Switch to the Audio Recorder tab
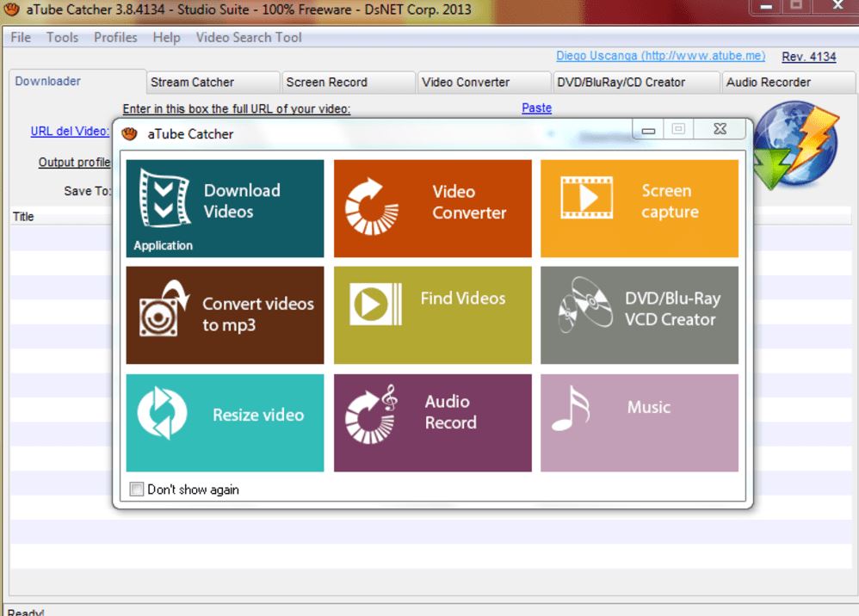Image resolution: width=859 pixels, height=616 pixels. (768, 83)
